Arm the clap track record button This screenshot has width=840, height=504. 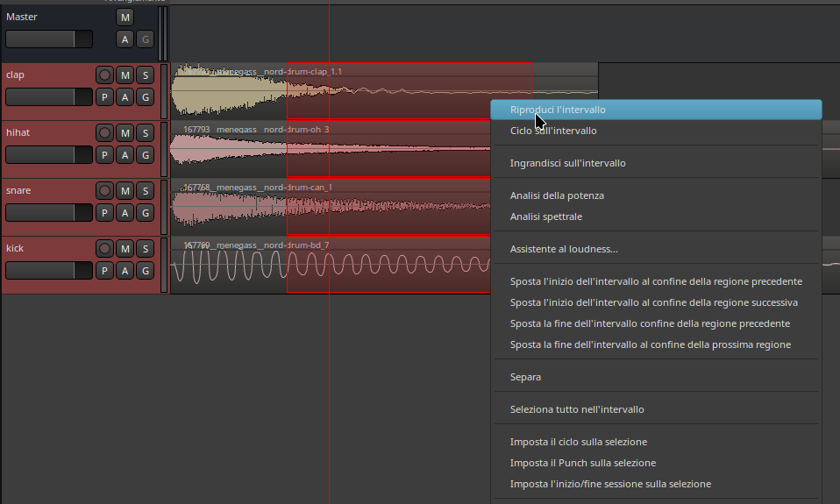(104, 75)
